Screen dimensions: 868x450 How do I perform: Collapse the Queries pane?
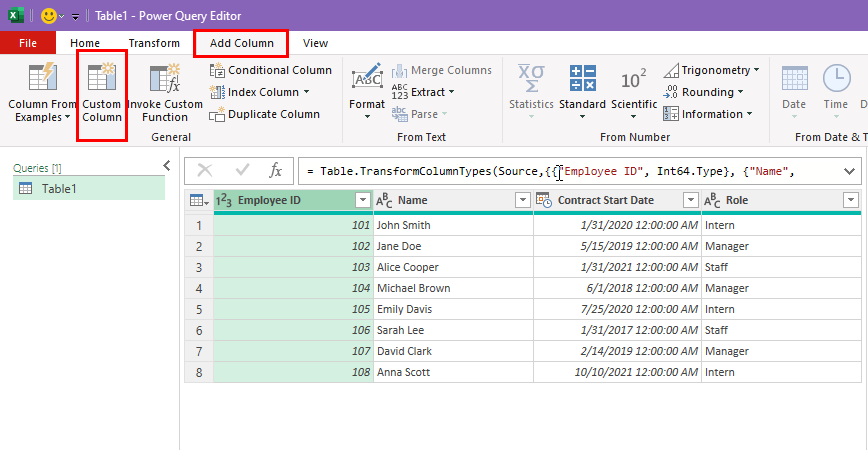167,165
